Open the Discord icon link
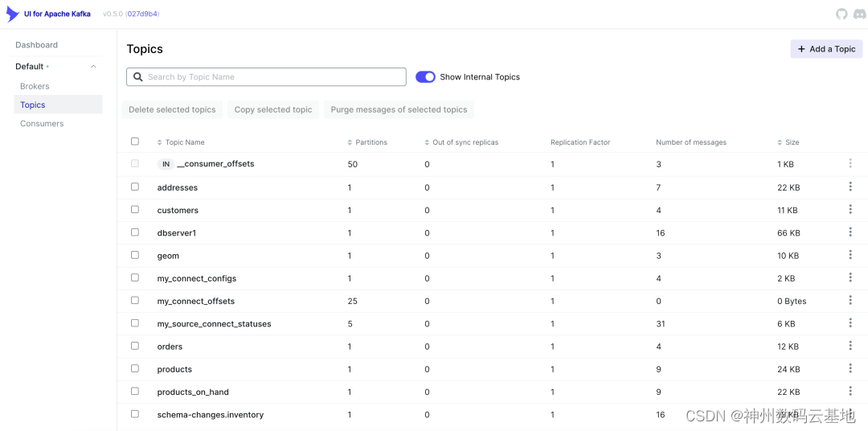 858,14
